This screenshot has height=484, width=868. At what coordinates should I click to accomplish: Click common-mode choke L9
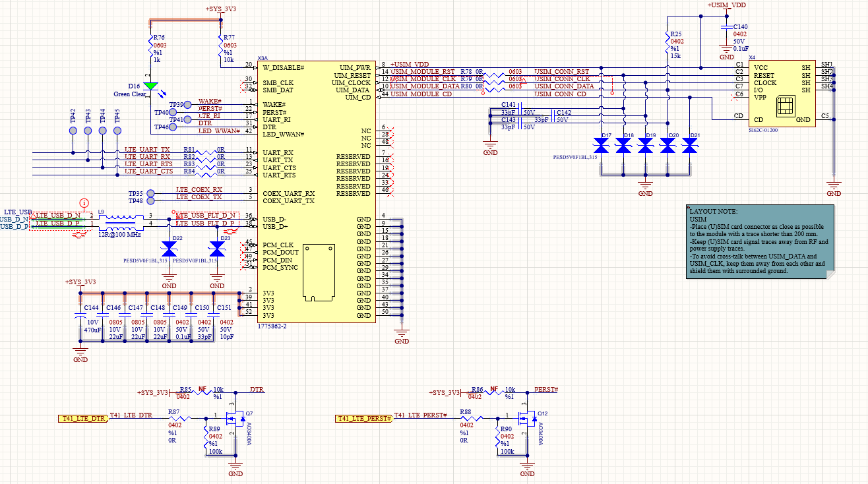tap(123, 221)
